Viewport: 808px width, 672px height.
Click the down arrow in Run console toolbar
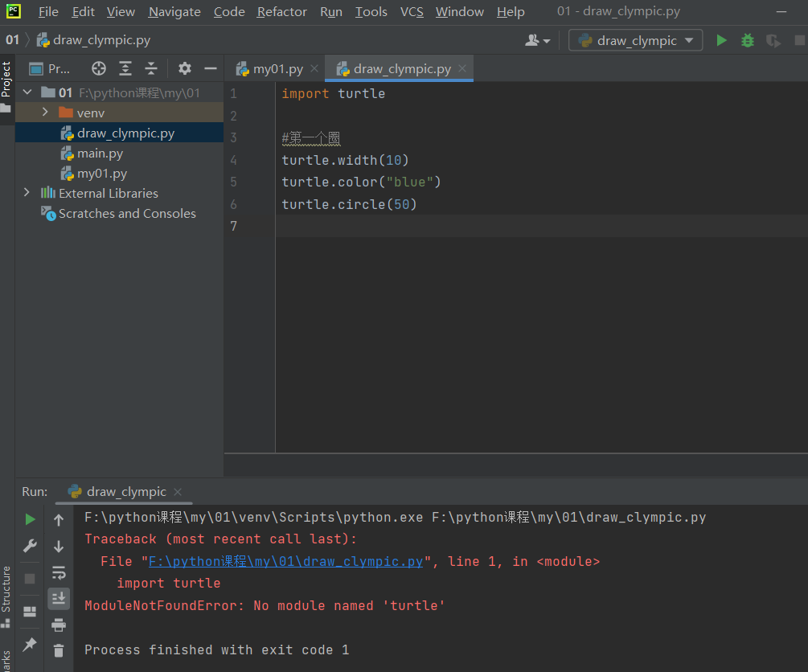(x=59, y=547)
